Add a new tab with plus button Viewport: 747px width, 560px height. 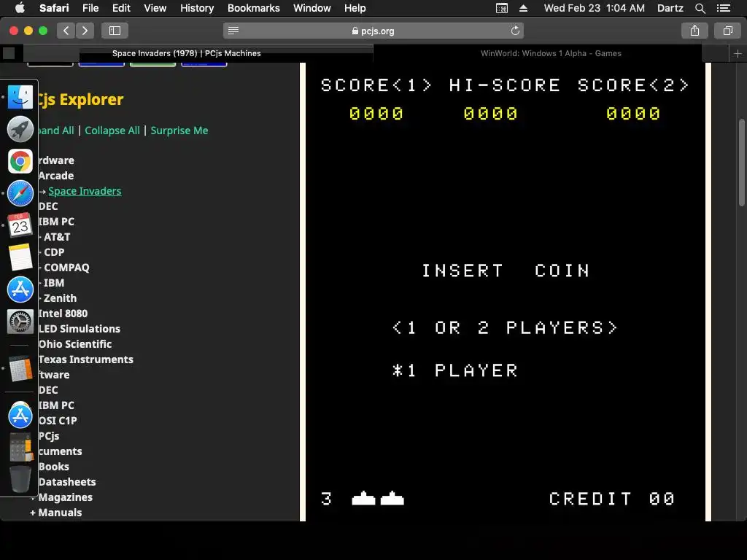point(738,54)
